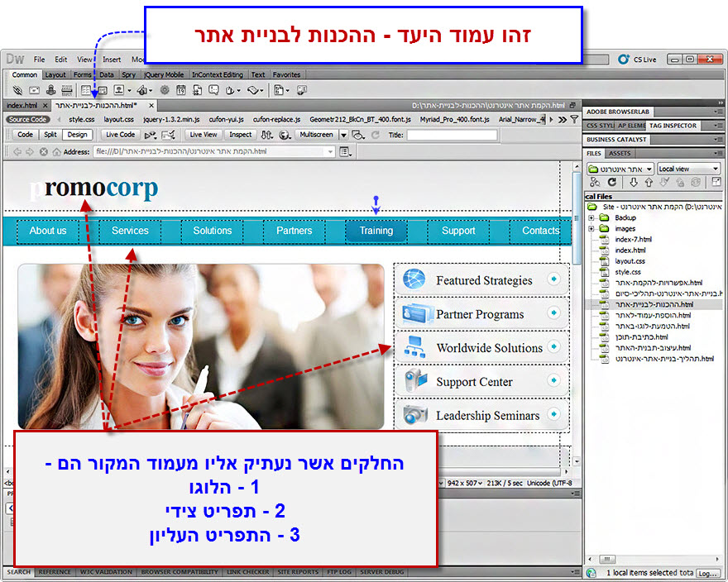Click the Live Code options icon
Viewport: 728px width, 582px height.
(x=150, y=135)
